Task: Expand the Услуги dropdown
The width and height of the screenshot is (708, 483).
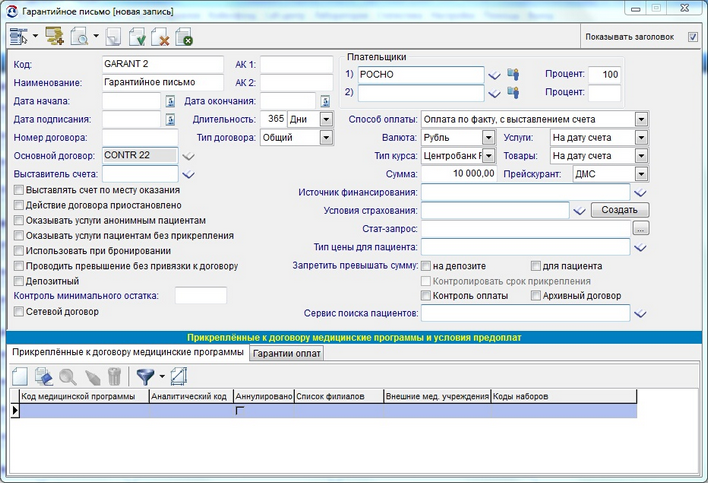Action: tap(641, 138)
